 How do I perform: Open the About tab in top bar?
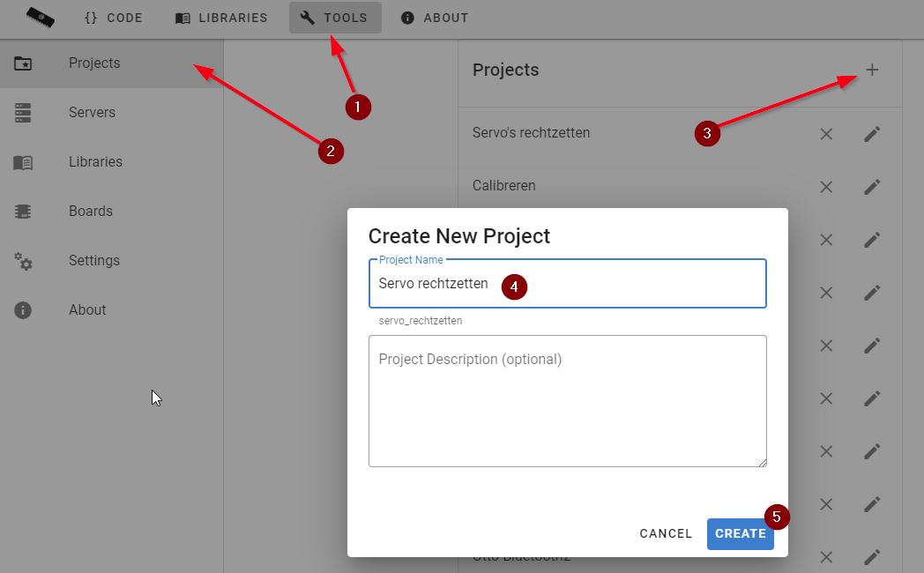click(435, 18)
